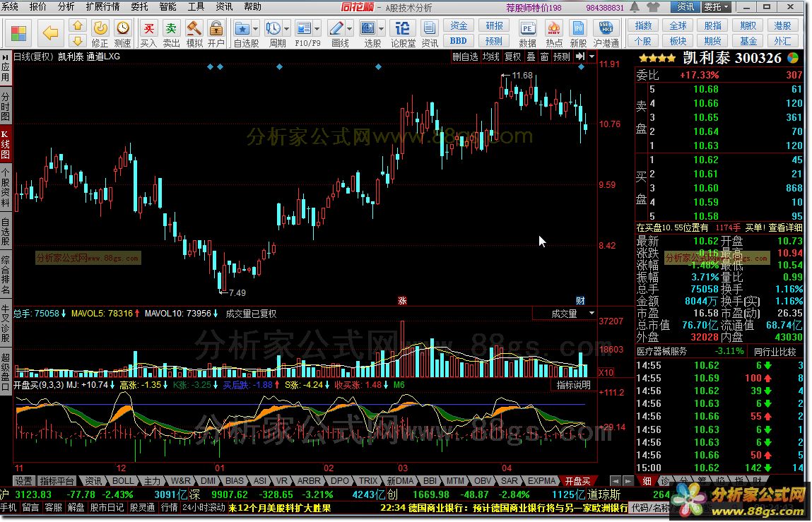Click the 港股 button
Image resolution: width=812 pixels, height=522 pixels.
tap(782, 25)
